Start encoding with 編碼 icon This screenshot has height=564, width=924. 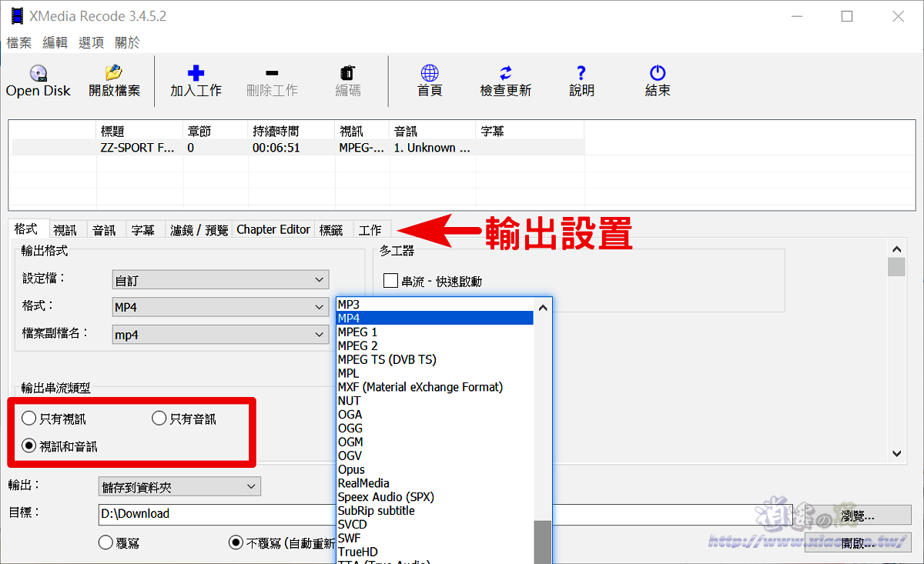click(x=347, y=73)
